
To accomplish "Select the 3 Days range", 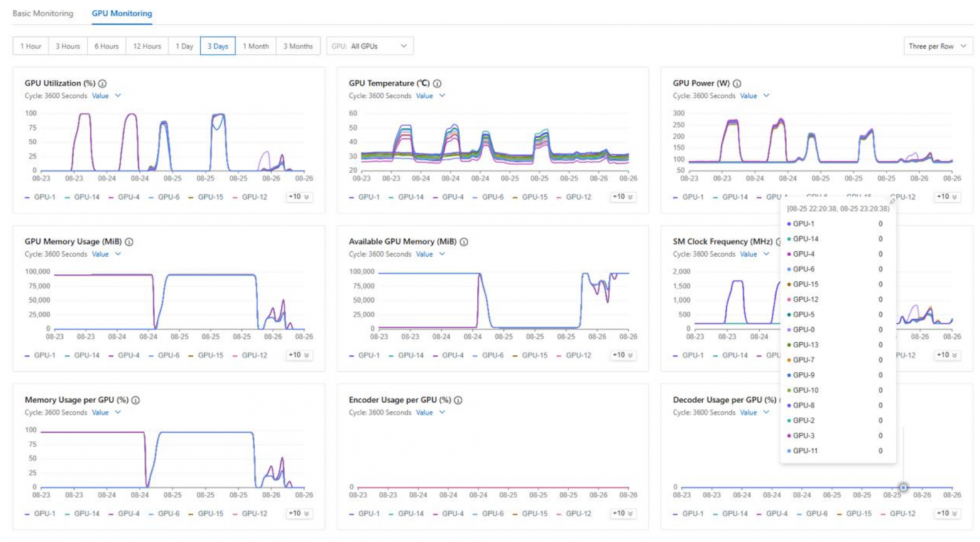I will coord(218,46).
